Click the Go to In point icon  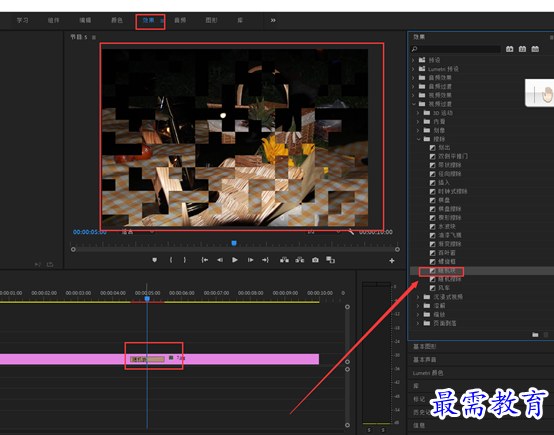click(x=205, y=260)
